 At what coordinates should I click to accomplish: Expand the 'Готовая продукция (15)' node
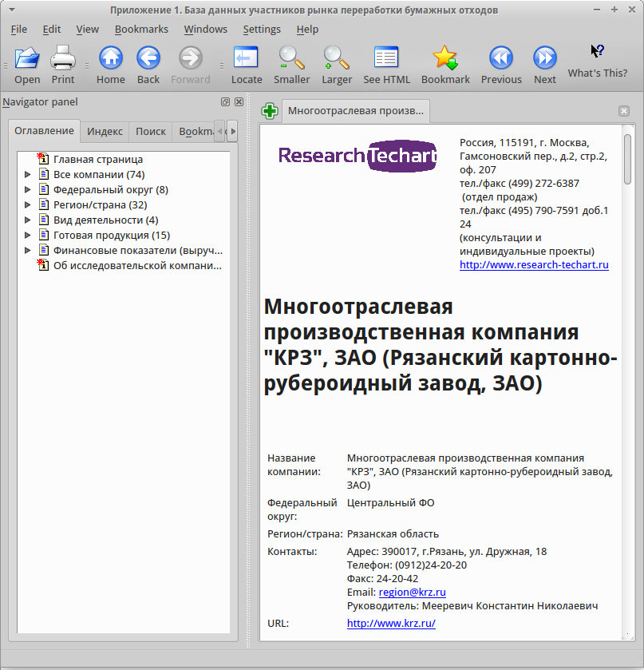[27, 235]
